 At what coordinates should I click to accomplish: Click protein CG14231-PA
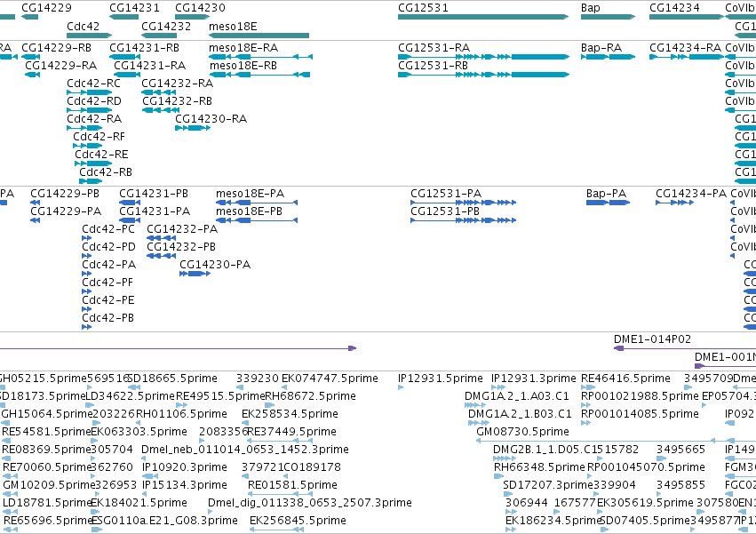click(155, 211)
